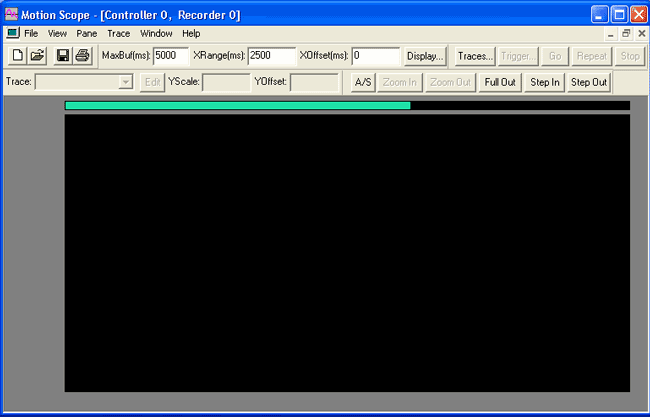Screen dimensions: 650x417
Task: Click into the XRange(ms) field
Action: click(x=272, y=56)
